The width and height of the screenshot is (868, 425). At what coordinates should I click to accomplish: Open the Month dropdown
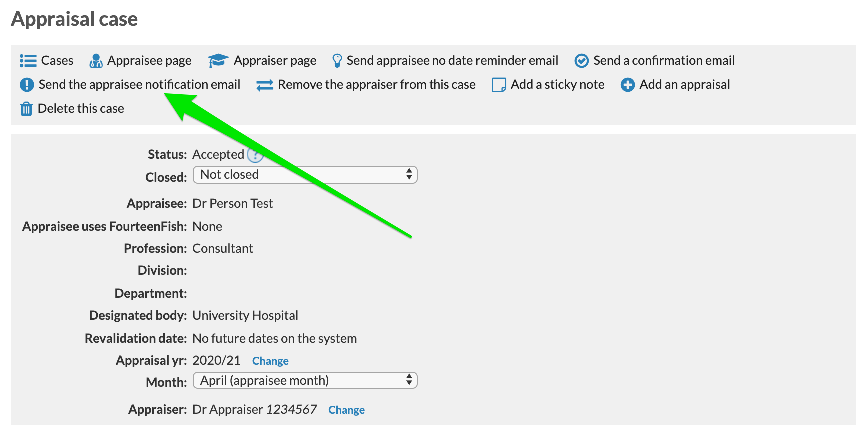click(305, 381)
